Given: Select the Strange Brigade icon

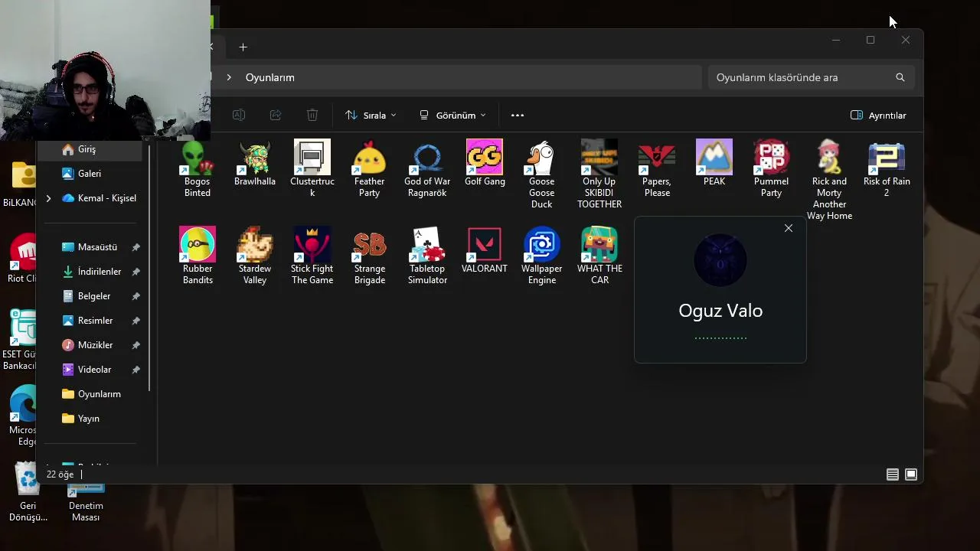Looking at the screenshot, I should coord(370,256).
